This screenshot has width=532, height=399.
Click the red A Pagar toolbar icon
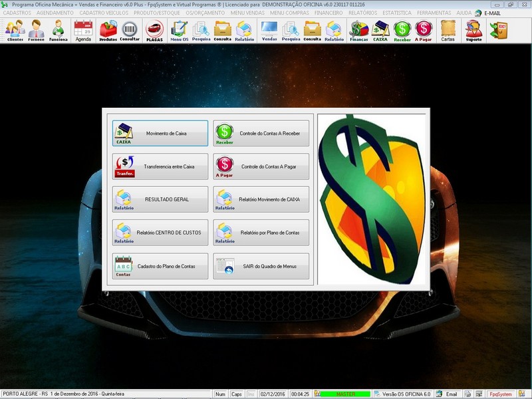424,31
